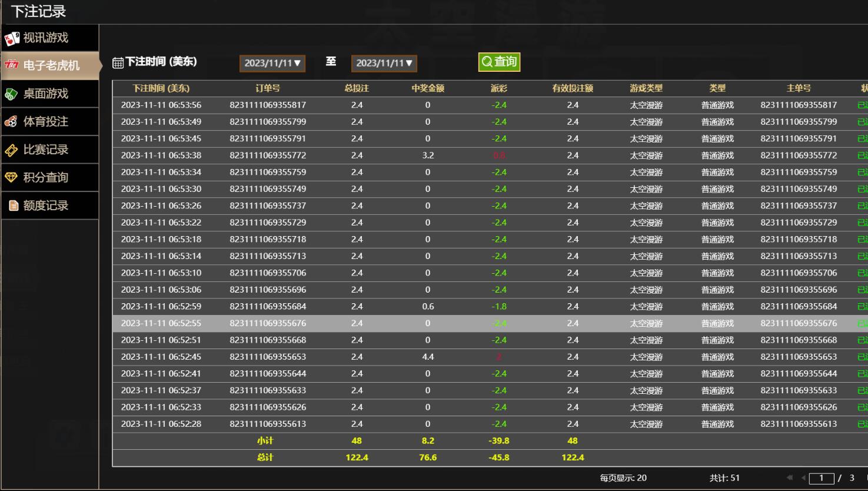Open the 桌面游戏 records section
The width and height of the screenshot is (868, 491).
[49, 94]
